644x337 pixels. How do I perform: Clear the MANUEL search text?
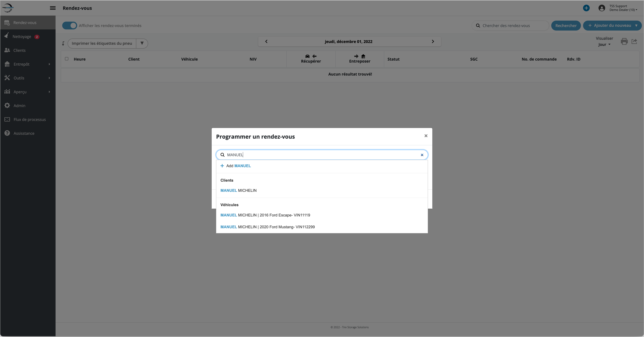click(422, 155)
